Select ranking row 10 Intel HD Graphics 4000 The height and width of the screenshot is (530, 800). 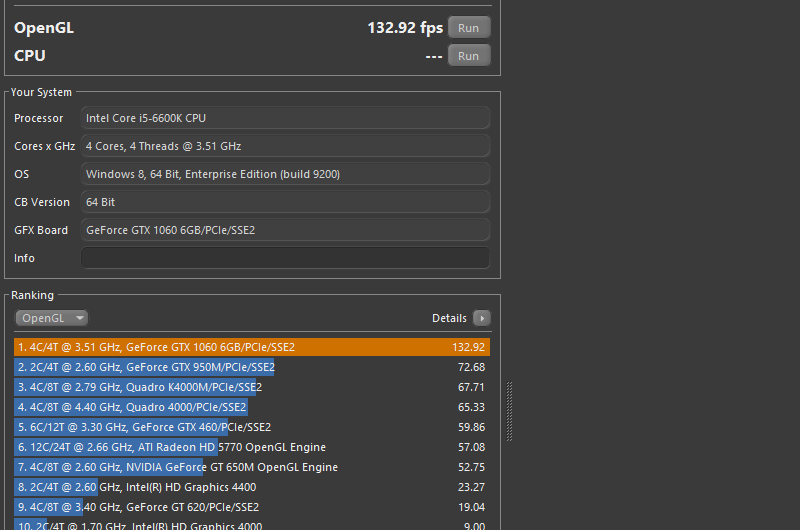(252, 525)
